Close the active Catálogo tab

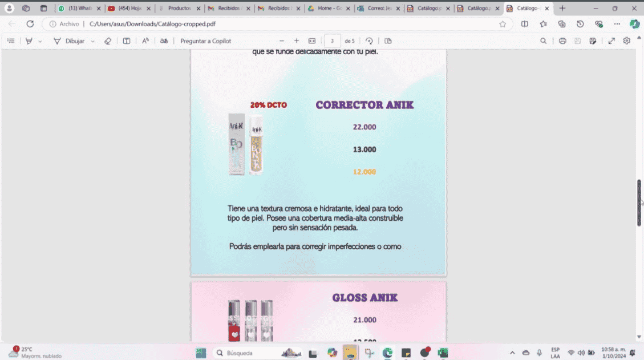pyautogui.click(x=546, y=8)
